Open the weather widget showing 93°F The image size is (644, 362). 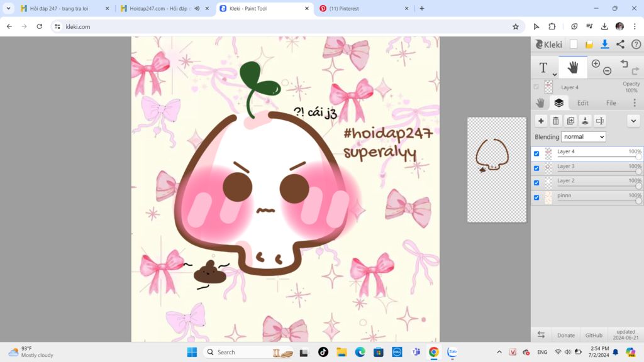coord(31,352)
